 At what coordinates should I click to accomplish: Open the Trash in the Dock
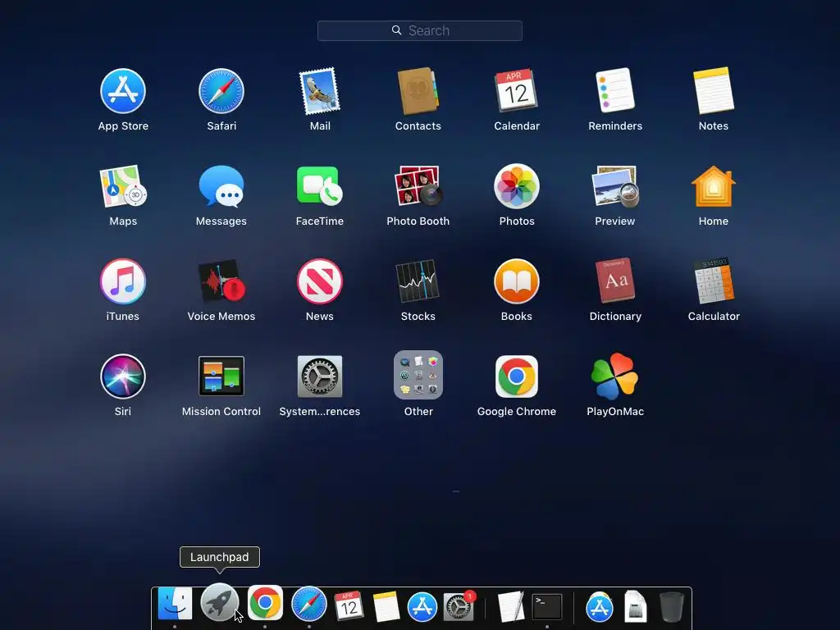click(671, 607)
